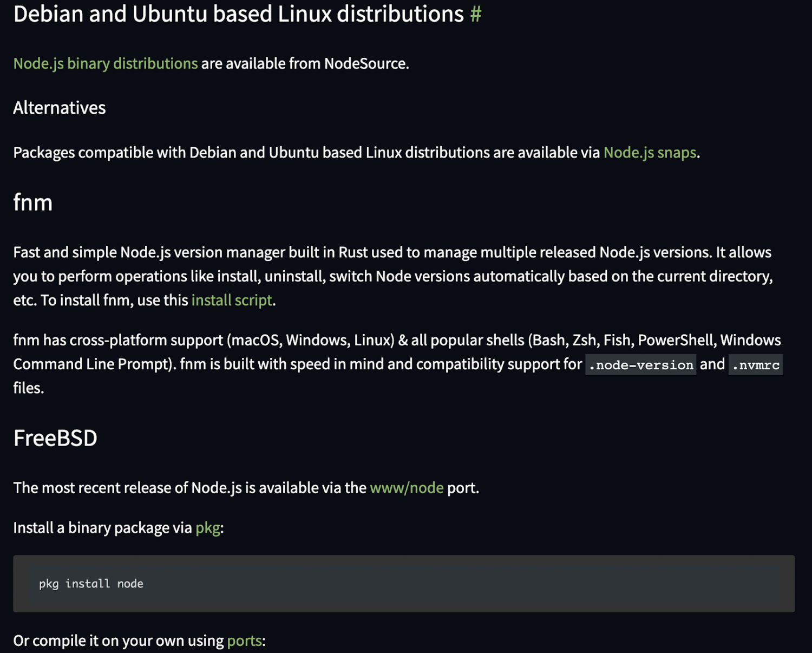Click the fnm section heading
Screen dimensions: 812x653
[32, 203]
